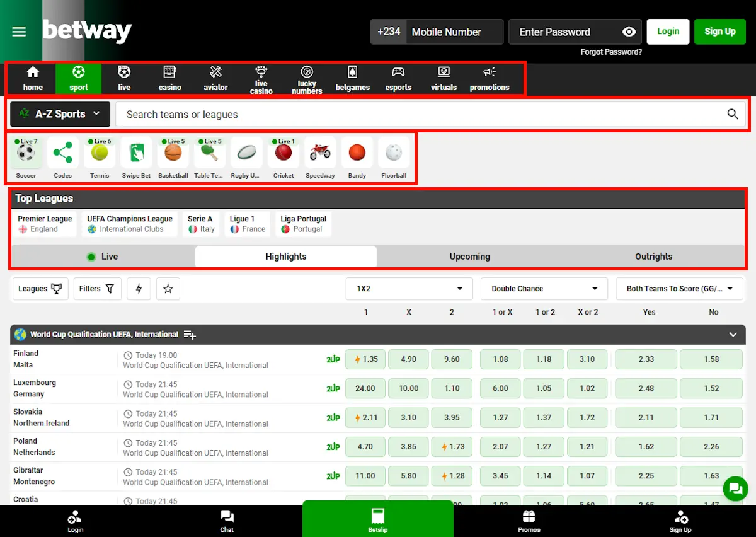Open Tennis from the sports carousel
Image resolution: width=756 pixels, height=537 pixels.
(x=99, y=153)
